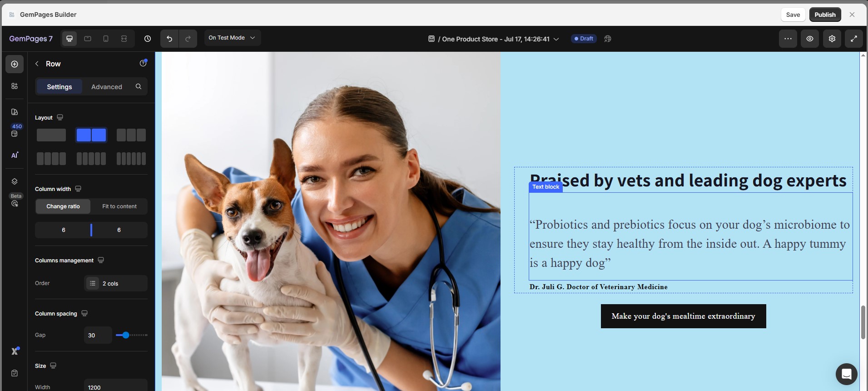Switch to tablet device view

tap(88, 39)
